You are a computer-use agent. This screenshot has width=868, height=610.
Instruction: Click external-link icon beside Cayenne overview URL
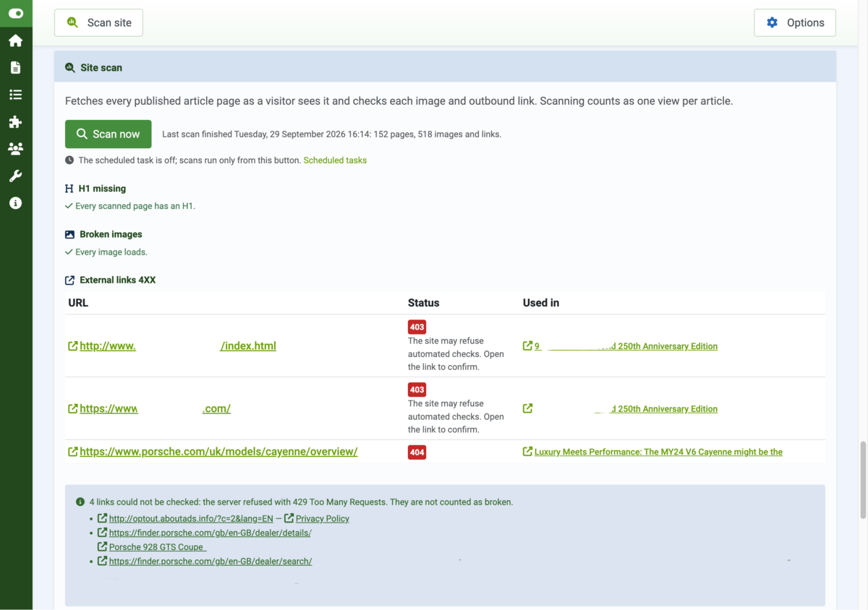tap(72, 452)
